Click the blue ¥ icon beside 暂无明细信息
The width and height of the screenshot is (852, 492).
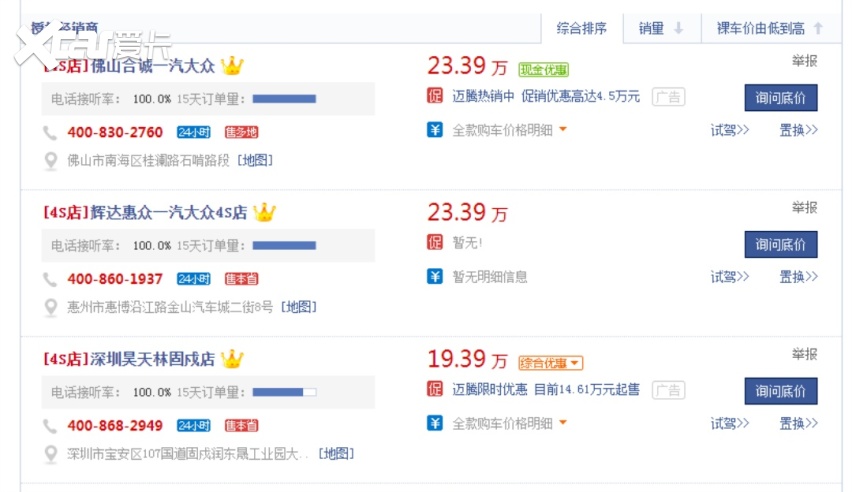(x=435, y=276)
